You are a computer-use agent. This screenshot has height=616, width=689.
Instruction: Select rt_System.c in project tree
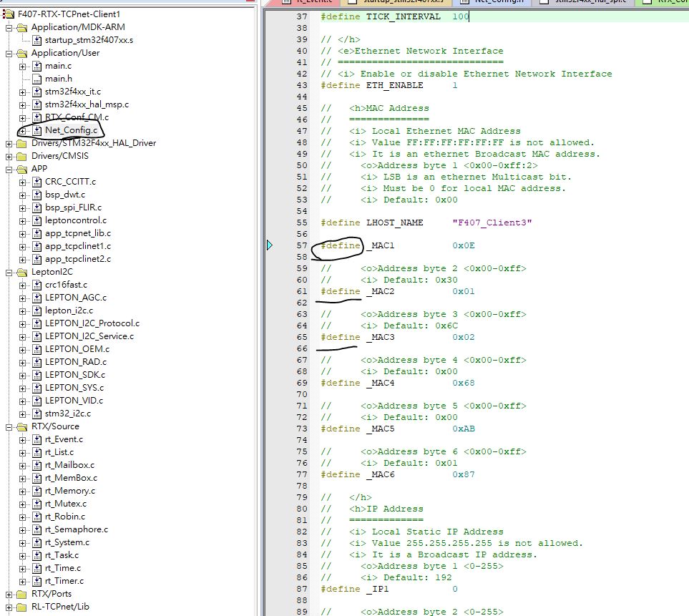click(67, 542)
